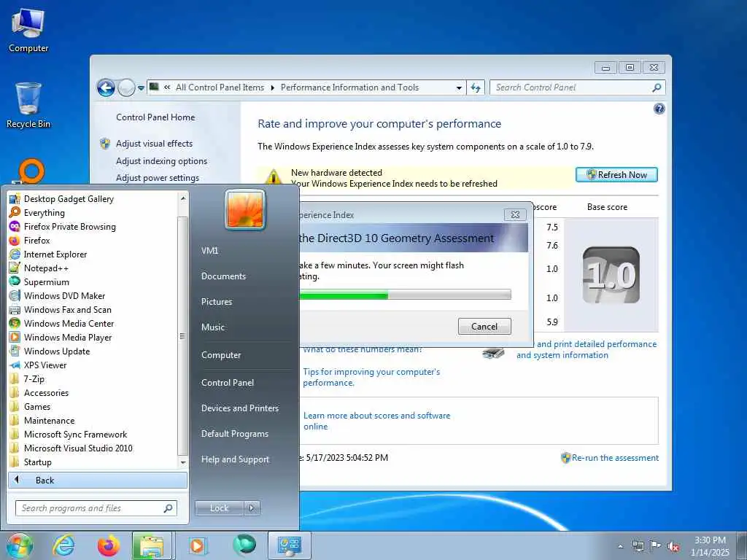Open Media Player taskbar icon
This screenshot has height=560, width=747.
click(x=196, y=545)
